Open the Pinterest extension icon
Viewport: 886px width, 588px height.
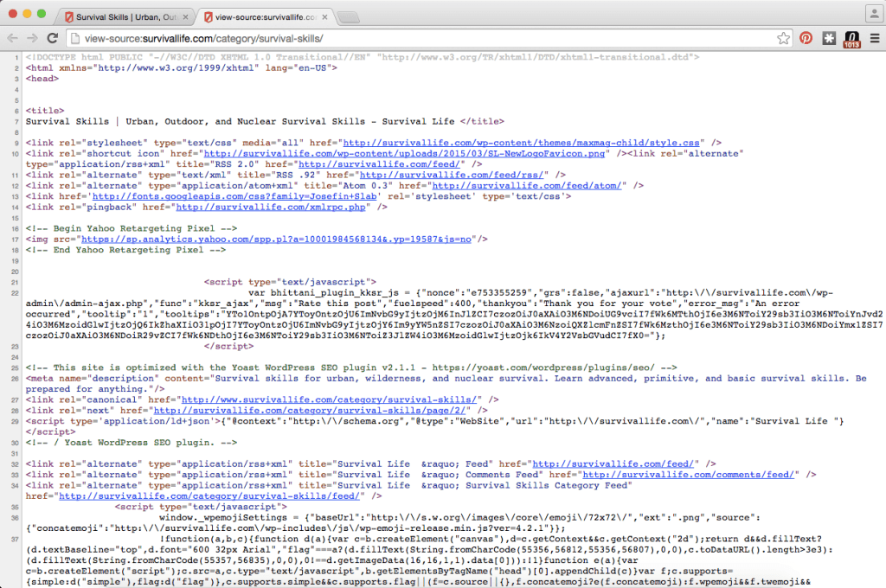(x=806, y=38)
